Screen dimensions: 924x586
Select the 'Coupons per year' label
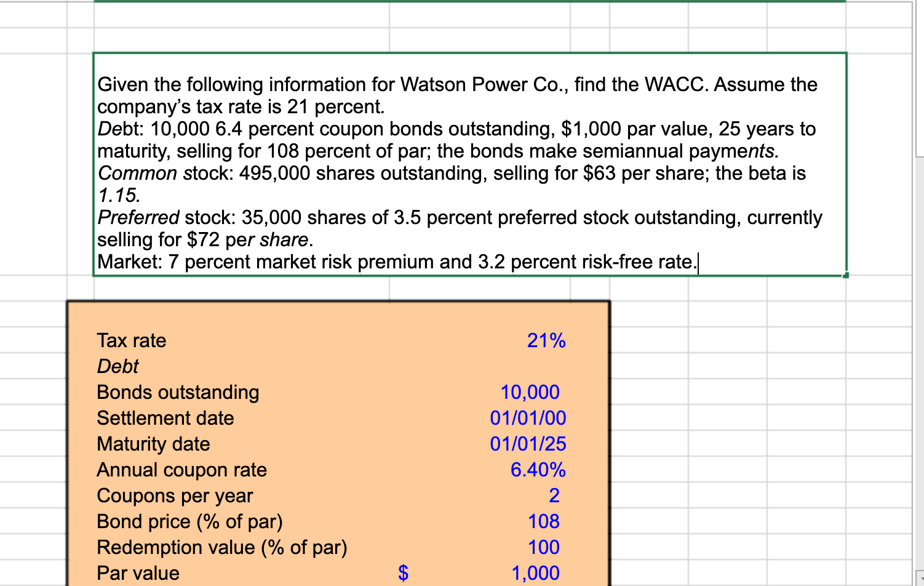[x=175, y=496]
